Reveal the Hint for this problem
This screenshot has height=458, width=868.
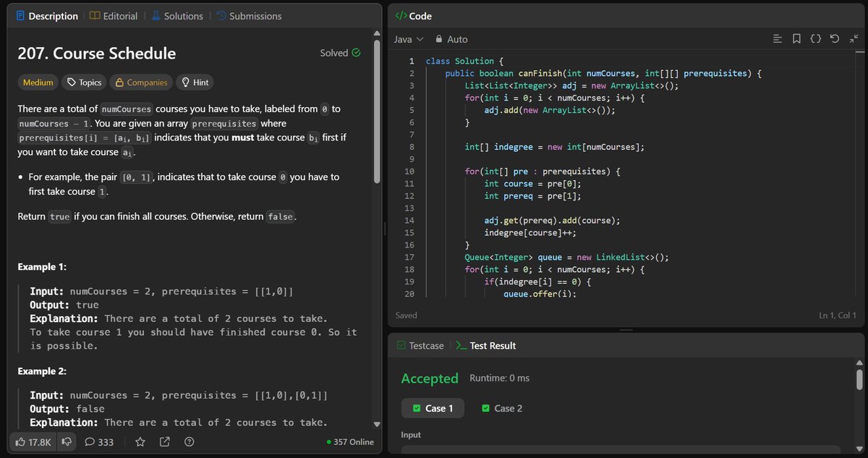195,82
